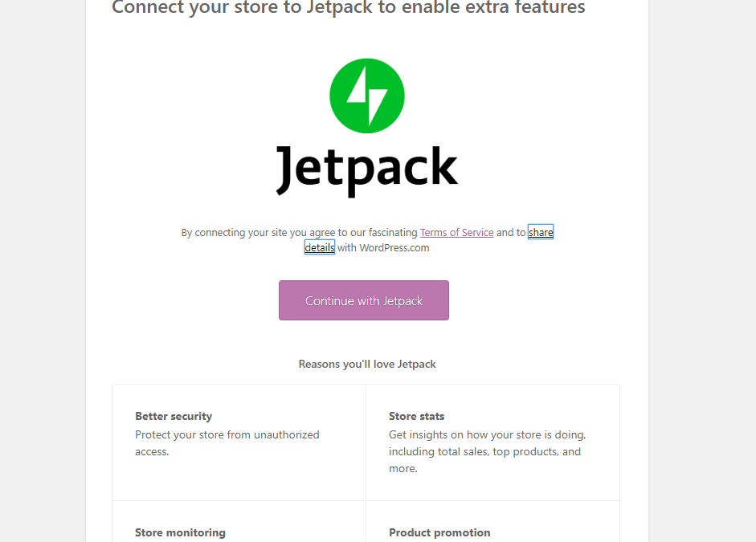Click the Continue with Jetpack button
756x542 pixels.
(x=363, y=300)
